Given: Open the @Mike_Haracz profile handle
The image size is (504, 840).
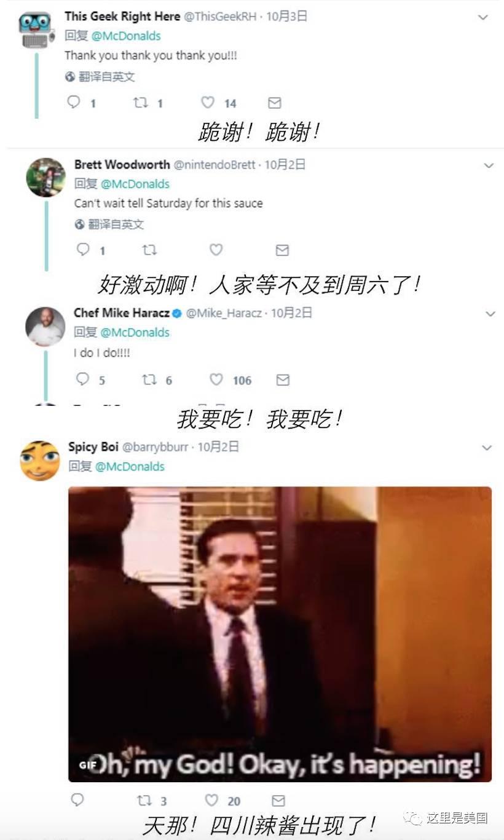Looking at the screenshot, I should [x=224, y=313].
